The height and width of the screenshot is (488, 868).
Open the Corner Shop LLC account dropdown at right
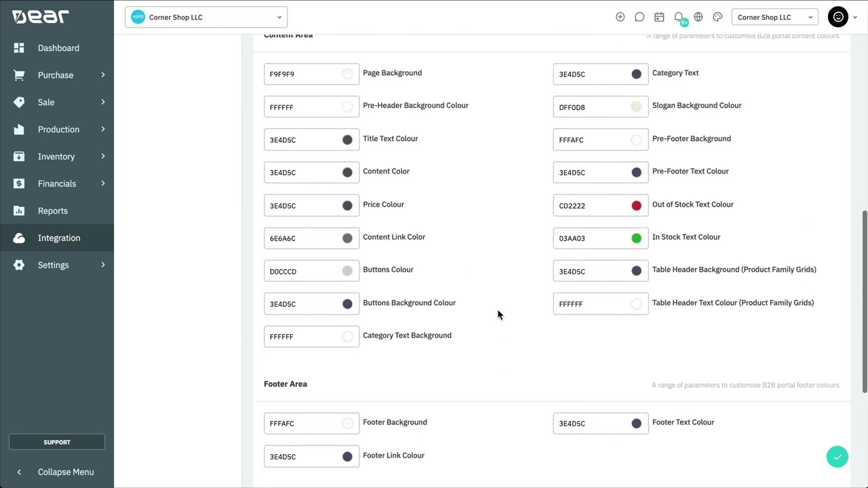[x=775, y=17]
